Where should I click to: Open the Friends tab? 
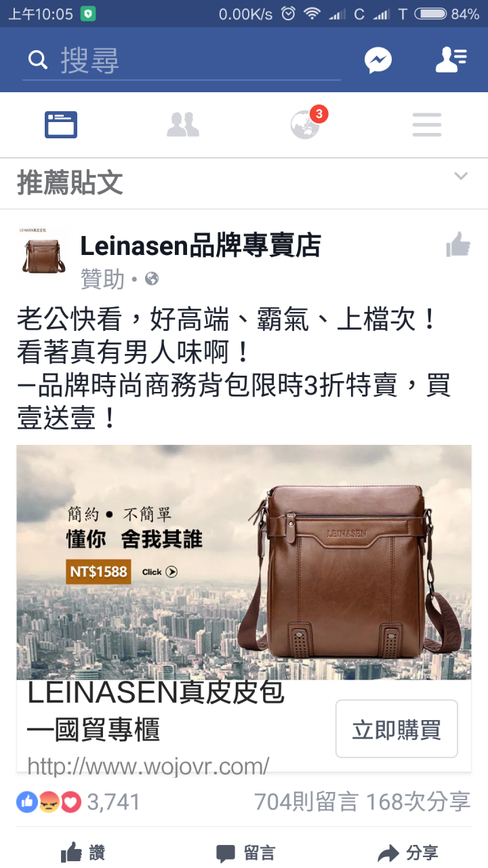(x=183, y=125)
